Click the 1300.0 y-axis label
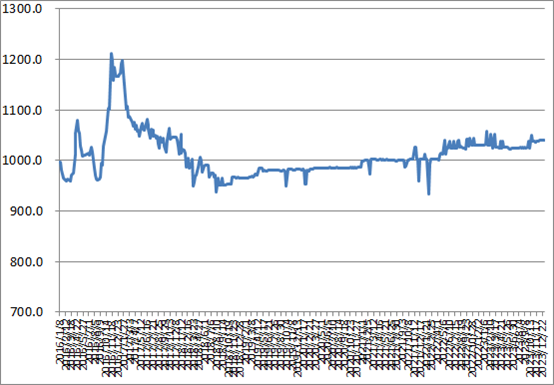This screenshot has height=385, width=554. (x=22, y=9)
